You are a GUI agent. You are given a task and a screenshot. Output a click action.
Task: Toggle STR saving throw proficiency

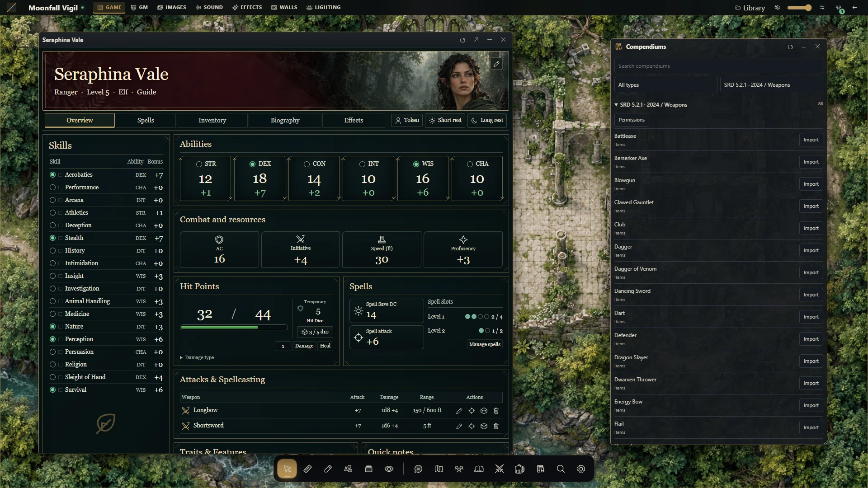tap(199, 164)
